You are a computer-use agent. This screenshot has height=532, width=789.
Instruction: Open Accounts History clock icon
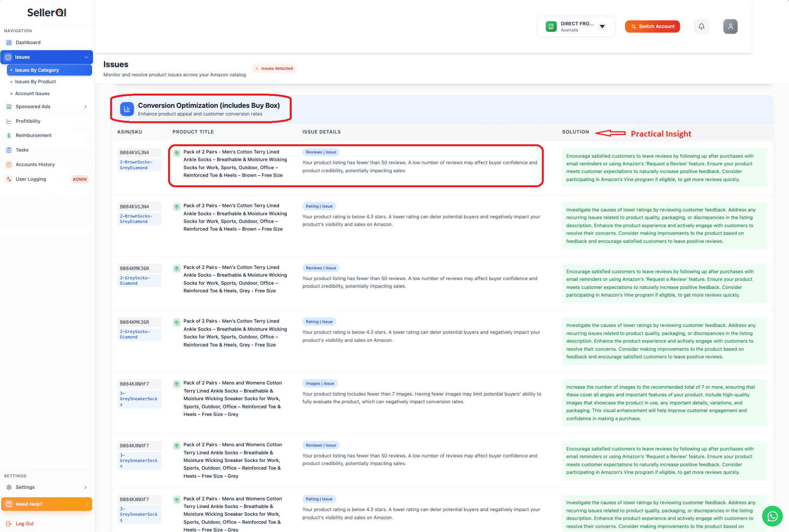click(8, 164)
